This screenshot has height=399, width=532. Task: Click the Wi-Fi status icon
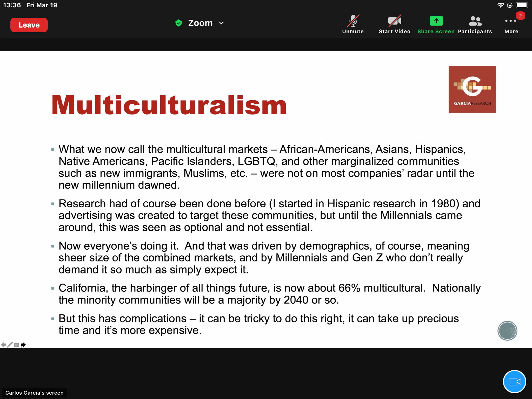pyautogui.click(x=500, y=5)
